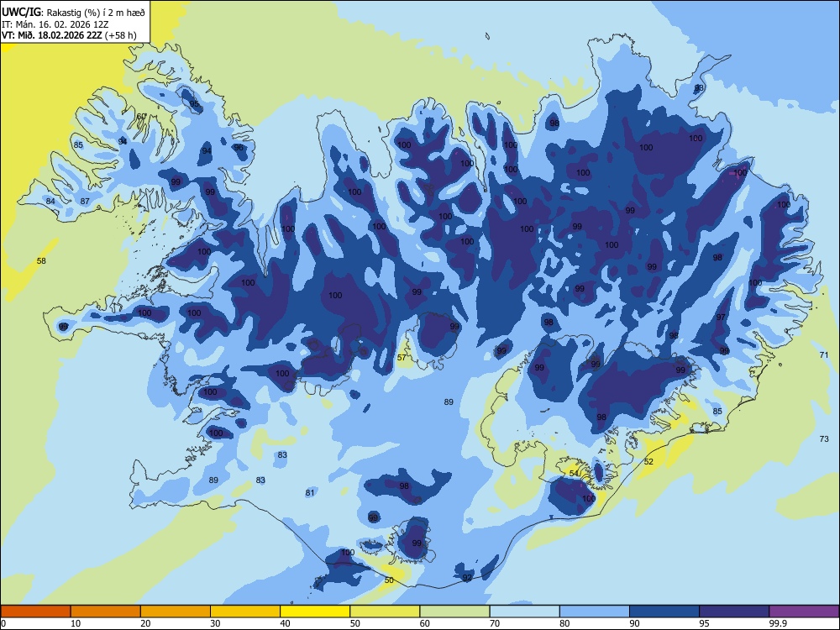
Task: Click the 60–70 light green legend swatch
Action: tap(454, 612)
